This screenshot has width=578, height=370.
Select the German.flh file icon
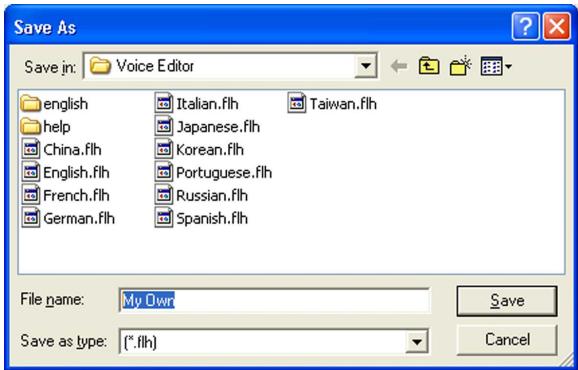pyautogui.click(x=31, y=218)
